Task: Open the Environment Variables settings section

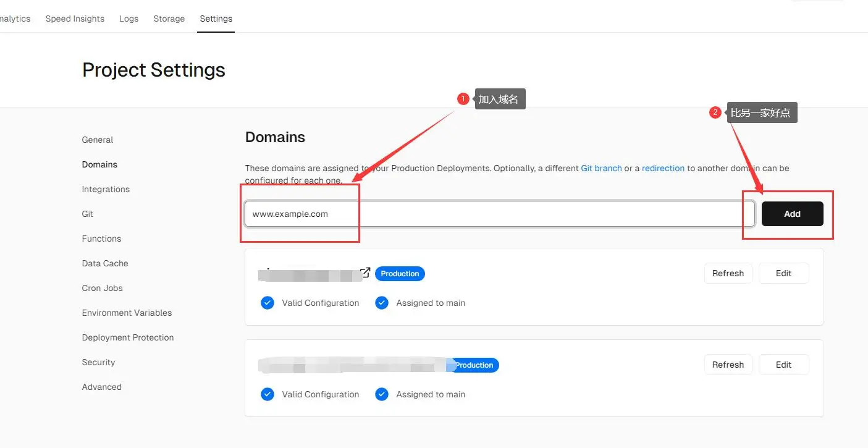Action: pyautogui.click(x=127, y=313)
